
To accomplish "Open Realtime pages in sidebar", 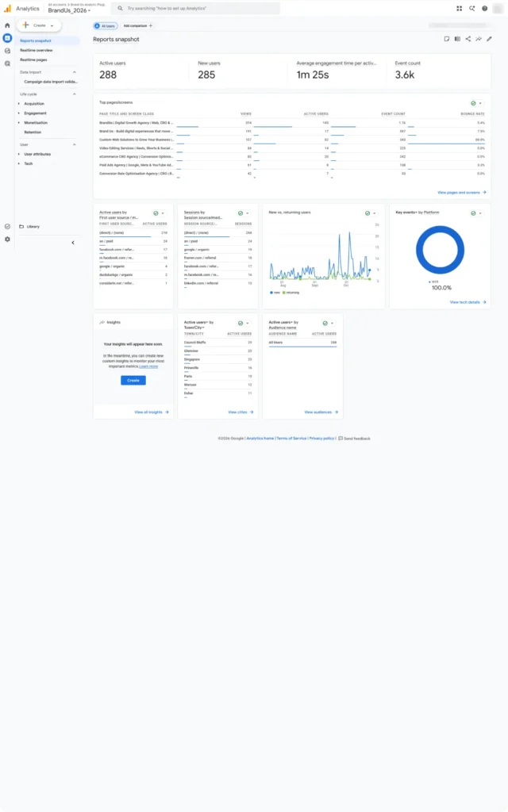I will pos(33,59).
